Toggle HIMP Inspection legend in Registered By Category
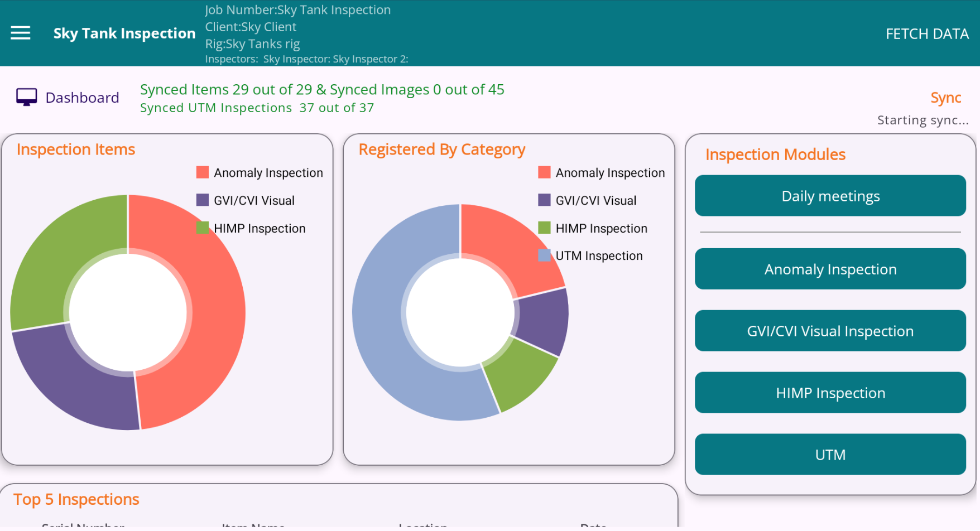This screenshot has height=531, width=980. [x=593, y=229]
